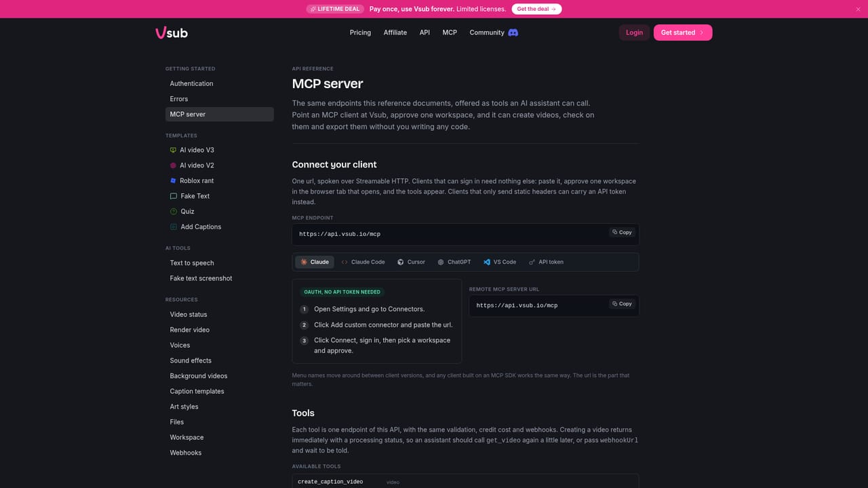
Task: Go to Authentication in the sidebar
Action: (x=220, y=83)
